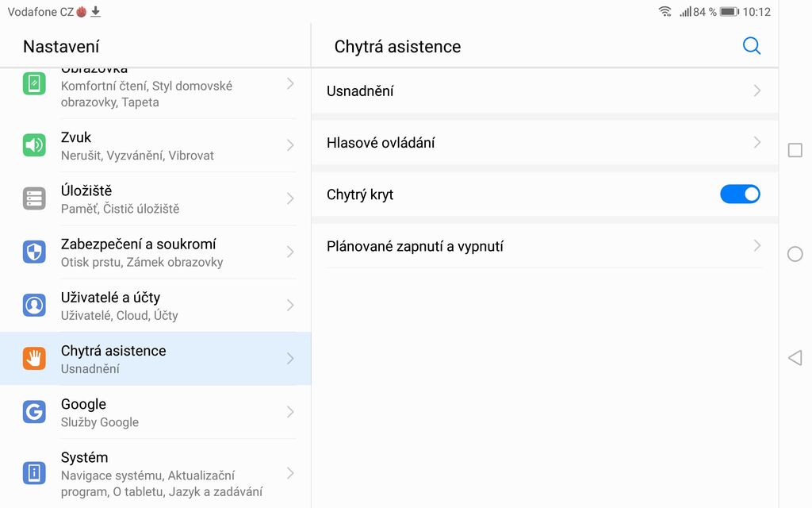
Task: Select Zabezpečení a soukromí entry
Action: click(159, 252)
